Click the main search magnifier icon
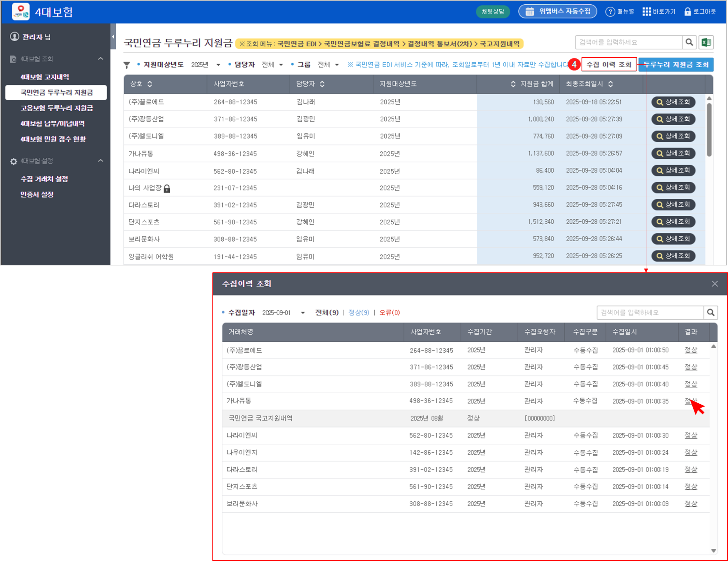The image size is (728, 561). pyautogui.click(x=689, y=42)
